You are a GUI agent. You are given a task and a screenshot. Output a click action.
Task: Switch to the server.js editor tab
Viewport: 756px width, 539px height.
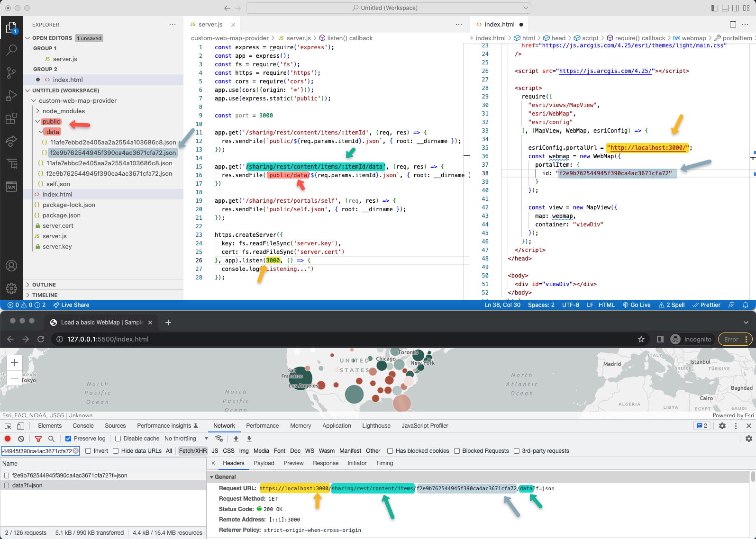210,24
